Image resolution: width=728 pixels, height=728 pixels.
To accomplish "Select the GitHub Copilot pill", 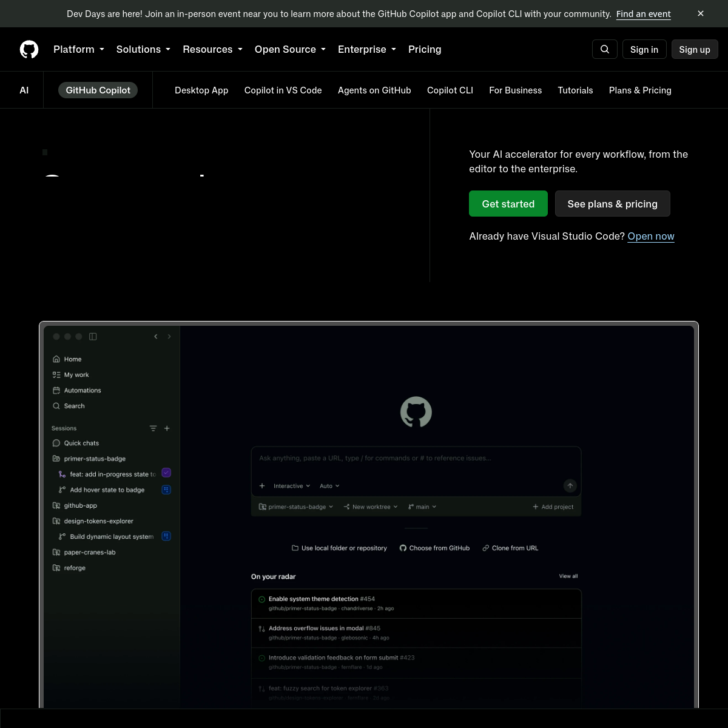I will (98, 90).
